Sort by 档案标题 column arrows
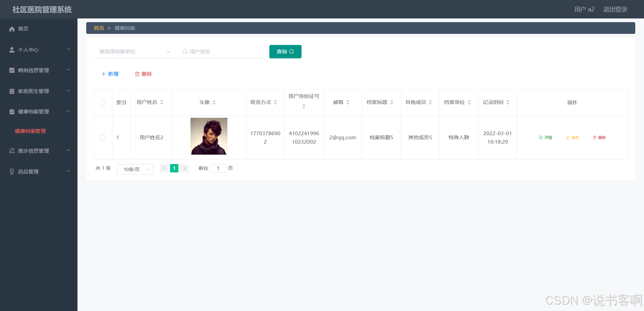The height and width of the screenshot is (311, 644). point(392,102)
